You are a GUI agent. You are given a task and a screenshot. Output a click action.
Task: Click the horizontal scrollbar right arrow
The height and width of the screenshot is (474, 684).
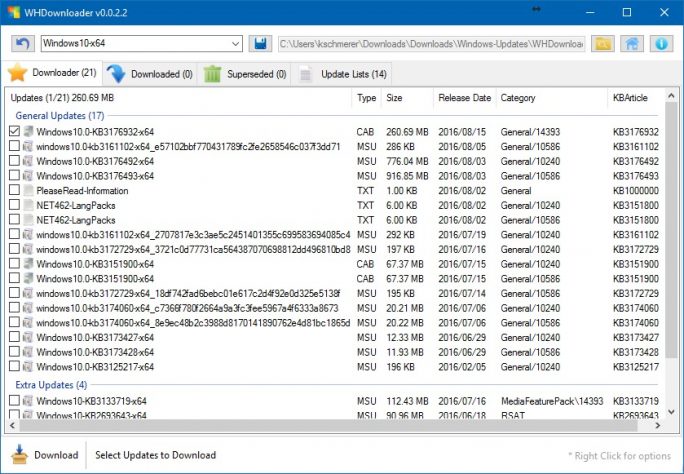[x=658, y=425]
